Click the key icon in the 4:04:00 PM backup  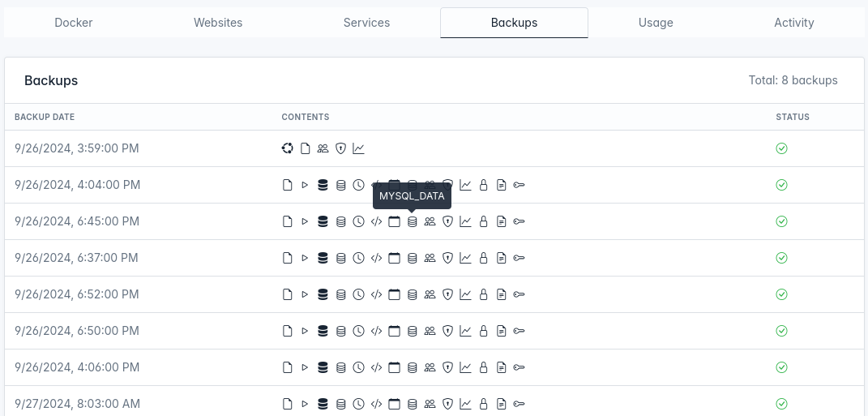click(x=519, y=185)
